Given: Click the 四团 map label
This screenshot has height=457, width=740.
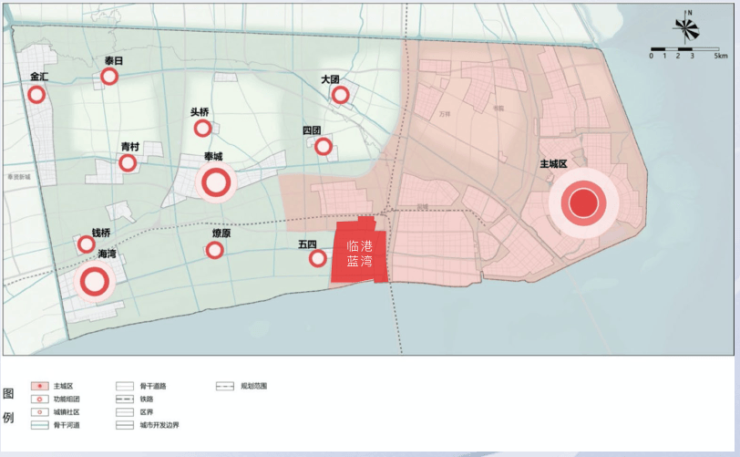Looking at the screenshot, I should [312, 130].
